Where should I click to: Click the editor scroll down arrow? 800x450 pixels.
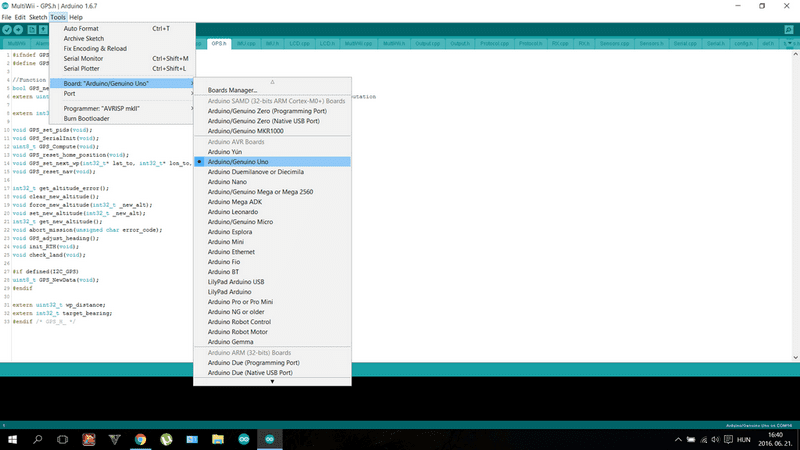[x=796, y=358]
